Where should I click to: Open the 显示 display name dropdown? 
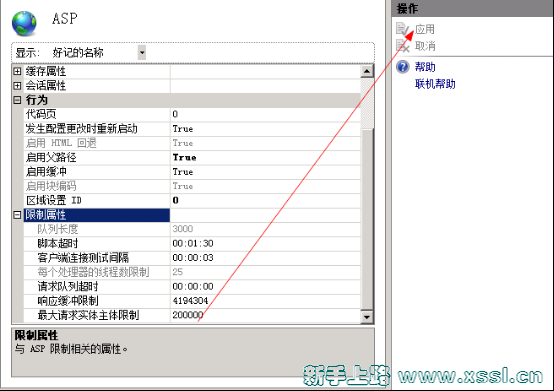[142, 53]
